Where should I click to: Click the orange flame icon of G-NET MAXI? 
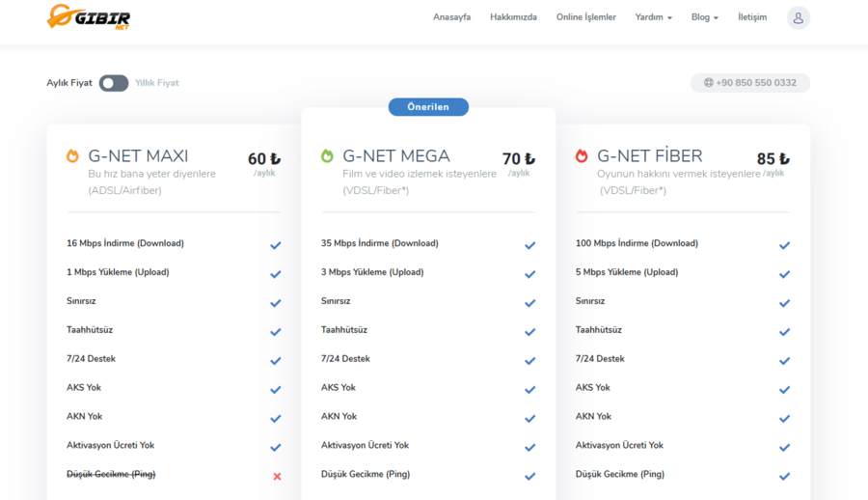(x=72, y=155)
